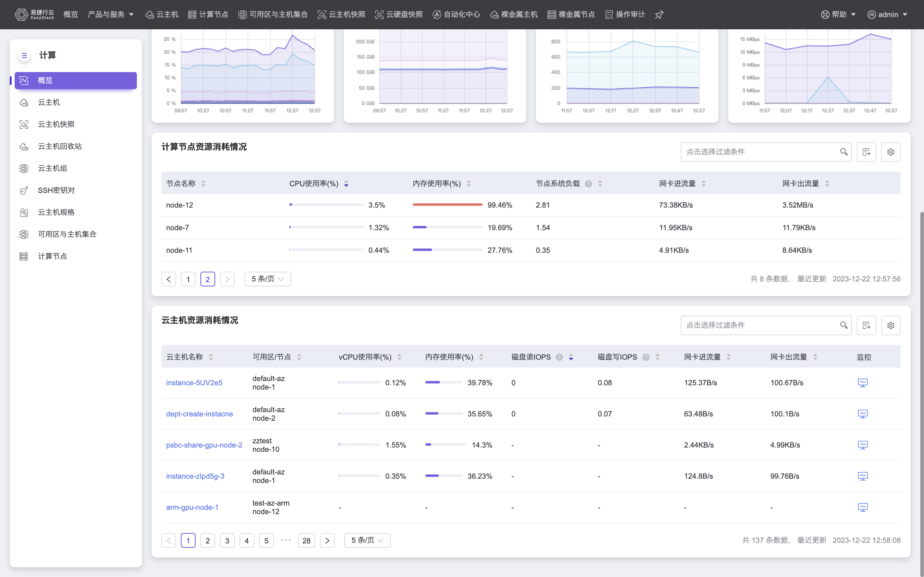Open 5 条/页 selector for cloud host table

(x=367, y=540)
